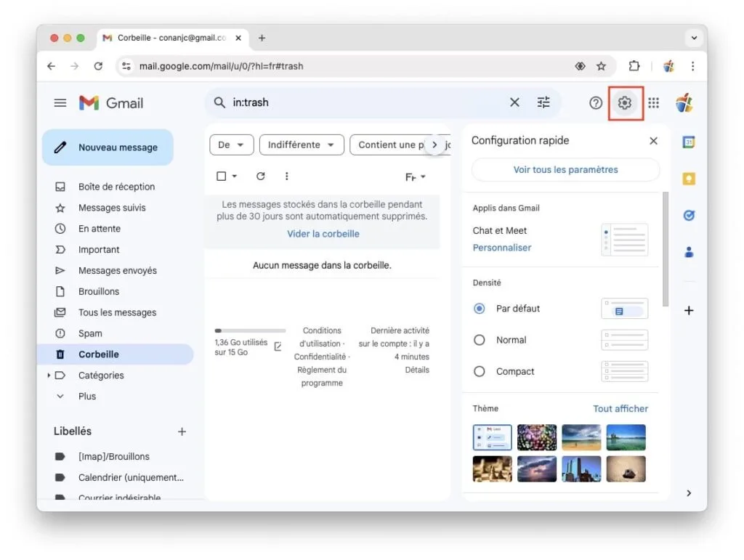
Task: Open Google Keep in side panel
Action: 689,179
